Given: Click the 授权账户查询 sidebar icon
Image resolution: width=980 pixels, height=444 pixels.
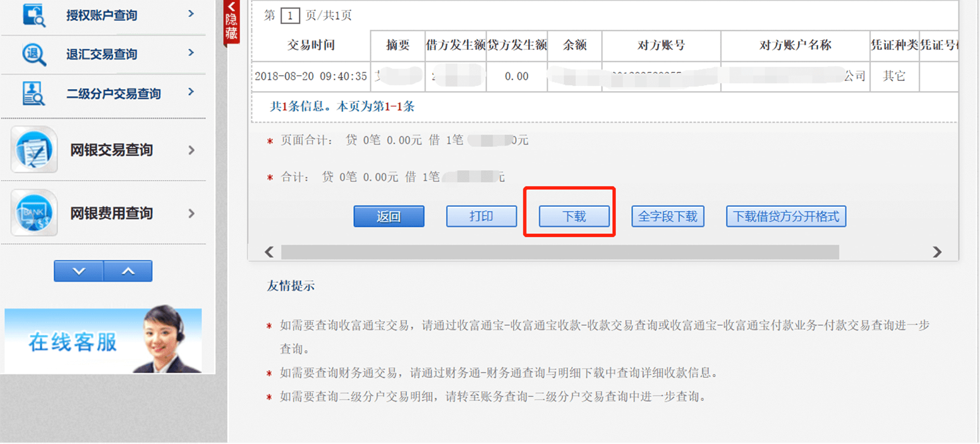Looking at the screenshot, I should tap(34, 14).
